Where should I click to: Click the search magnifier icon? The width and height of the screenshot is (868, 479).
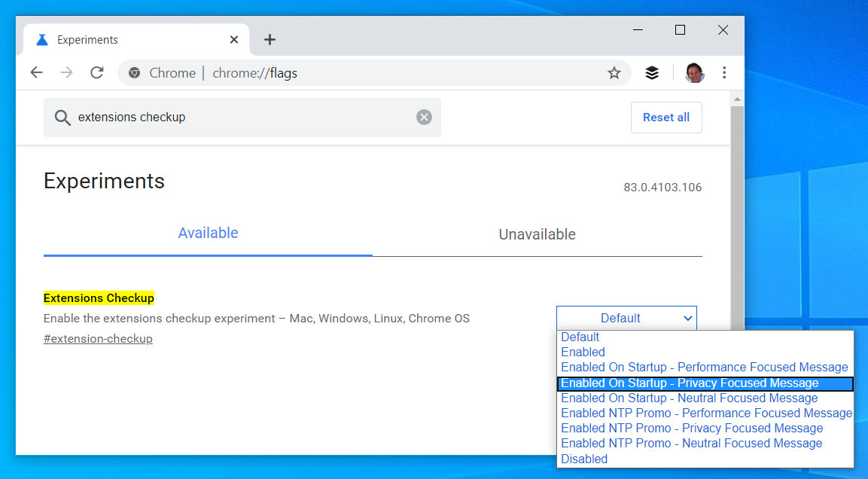point(62,117)
